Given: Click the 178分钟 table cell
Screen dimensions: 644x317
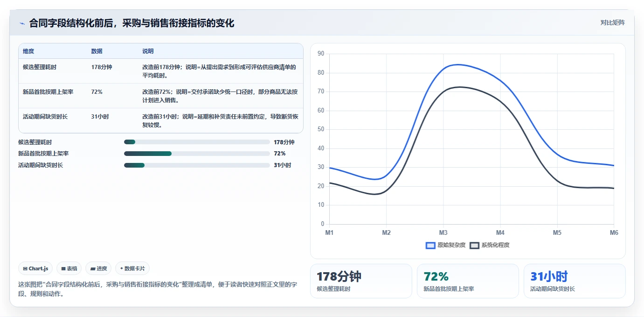Looking at the screenshot, I should [x=102, y=67].
